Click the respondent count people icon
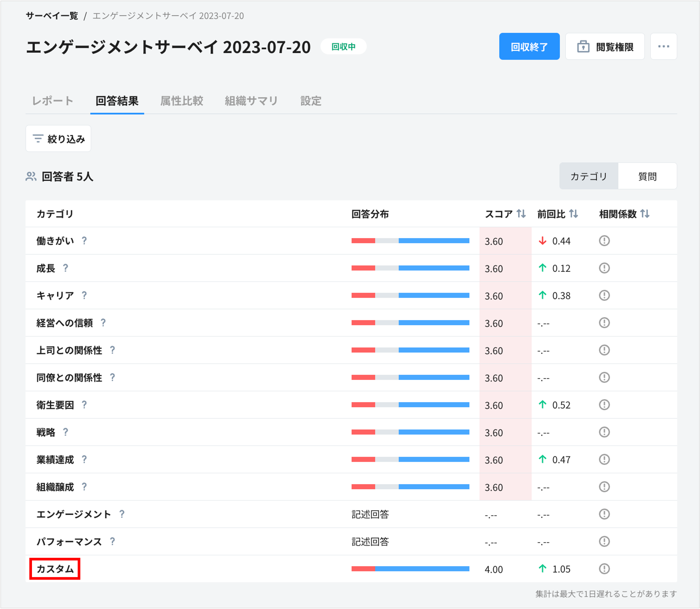The image size is (700, 609). 31,176
